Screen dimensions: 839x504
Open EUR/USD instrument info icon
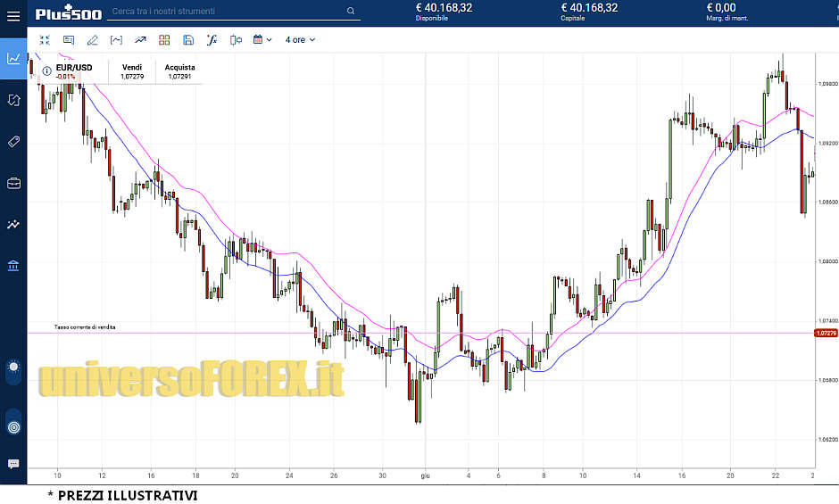pyautogui.click(x=46, y=70)
